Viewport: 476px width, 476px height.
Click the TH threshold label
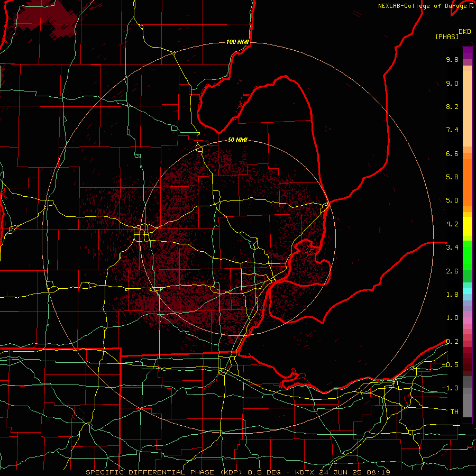point(454,412)
